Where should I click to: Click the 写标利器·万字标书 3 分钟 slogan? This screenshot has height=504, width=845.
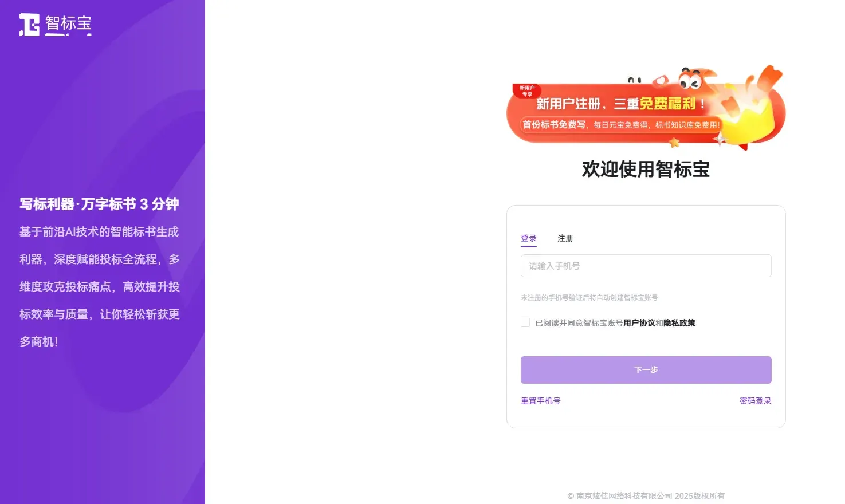click(99, 204)
